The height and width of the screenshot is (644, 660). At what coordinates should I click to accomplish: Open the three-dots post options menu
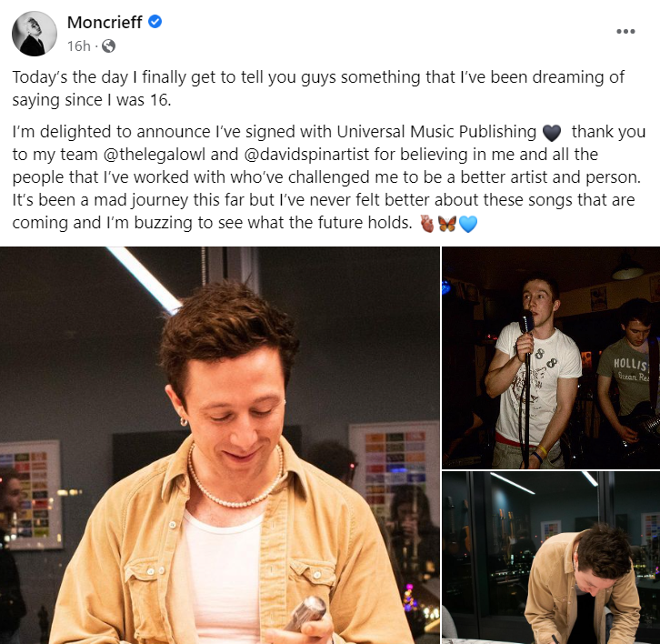tap(625, 32)
